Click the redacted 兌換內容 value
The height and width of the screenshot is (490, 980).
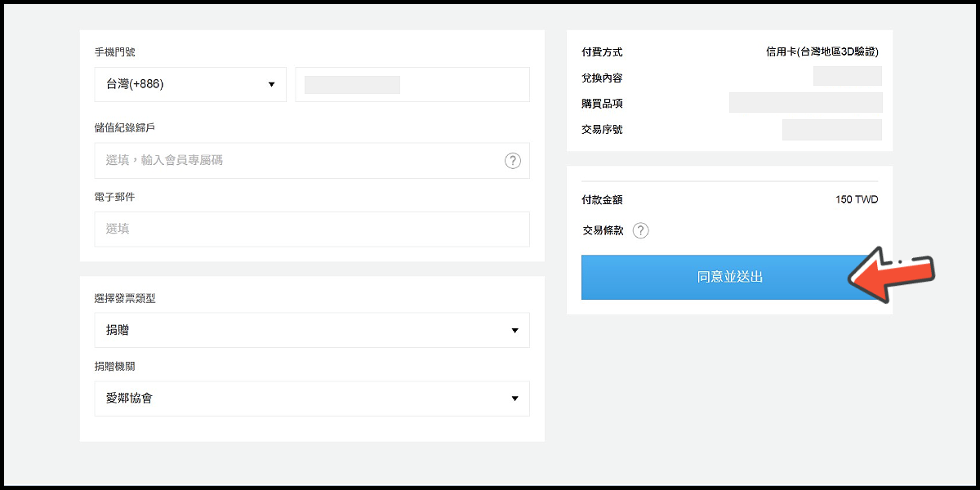[847, 77]
